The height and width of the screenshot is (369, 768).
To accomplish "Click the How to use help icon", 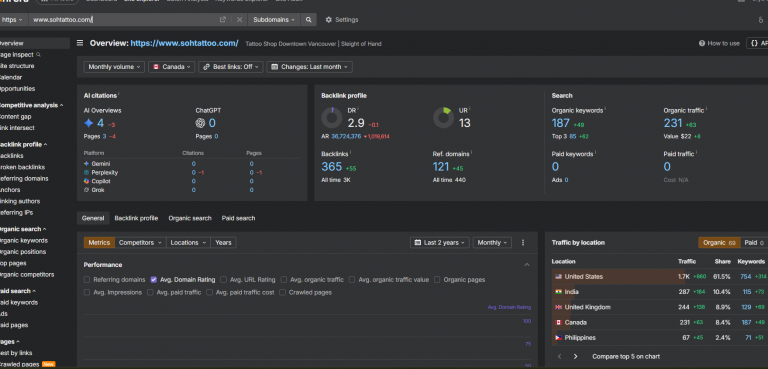I will click(702, 43).
